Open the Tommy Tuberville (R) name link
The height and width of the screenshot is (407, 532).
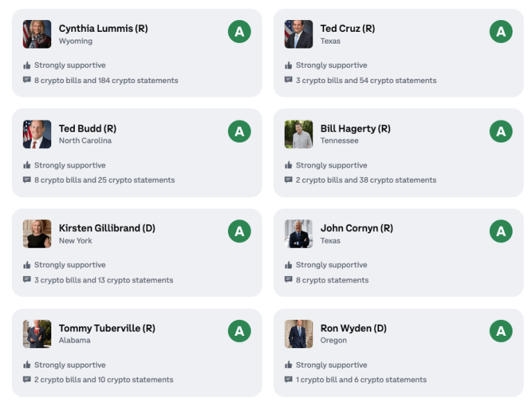[x=107, y=328]
